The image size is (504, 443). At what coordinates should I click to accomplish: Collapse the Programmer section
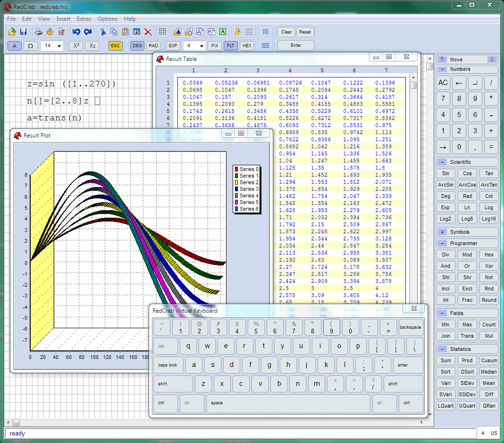coord(443,243)
